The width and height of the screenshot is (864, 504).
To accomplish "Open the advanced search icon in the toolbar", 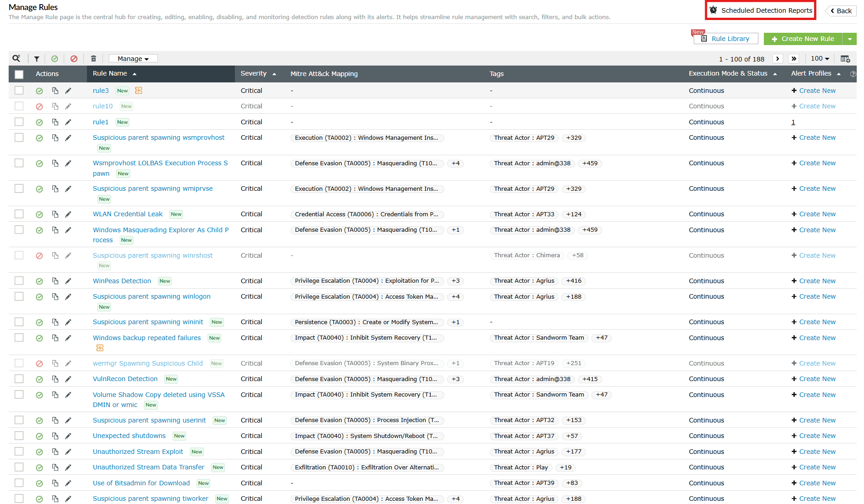I will [16, 58].
